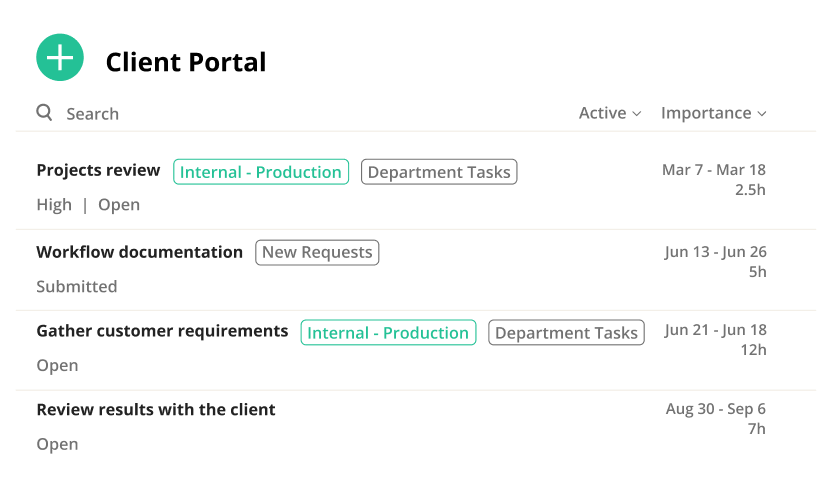Focus the Search input field

200,114
